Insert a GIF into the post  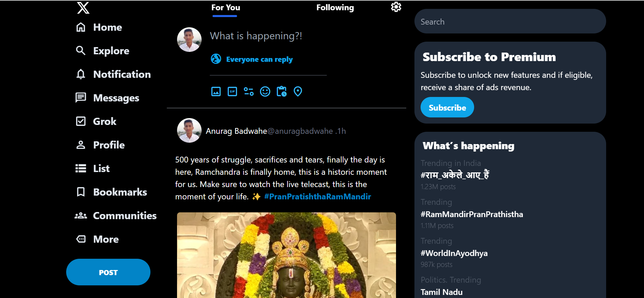point(232,91)
